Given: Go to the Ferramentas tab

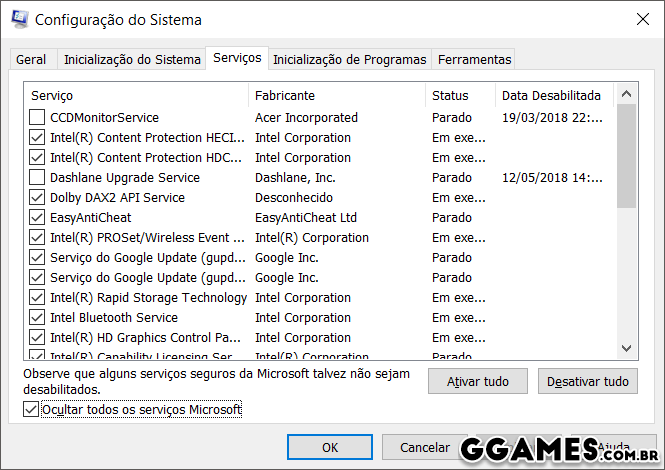Looking at the screenshot, I should (474, 60).
